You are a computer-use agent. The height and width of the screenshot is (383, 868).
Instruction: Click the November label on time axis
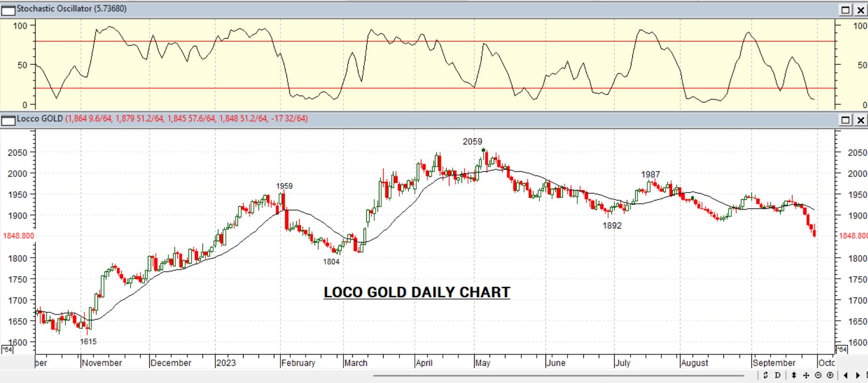click(x=102, y=363)
